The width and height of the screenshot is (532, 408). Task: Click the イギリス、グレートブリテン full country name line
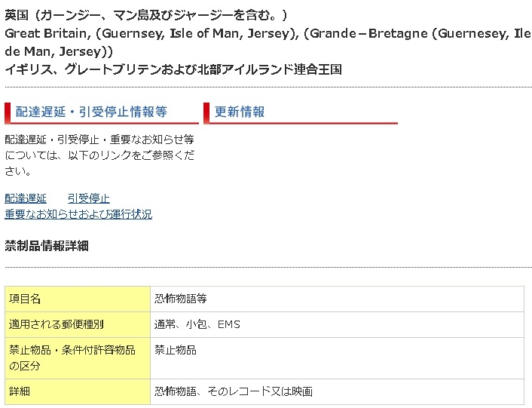(173, 69)
